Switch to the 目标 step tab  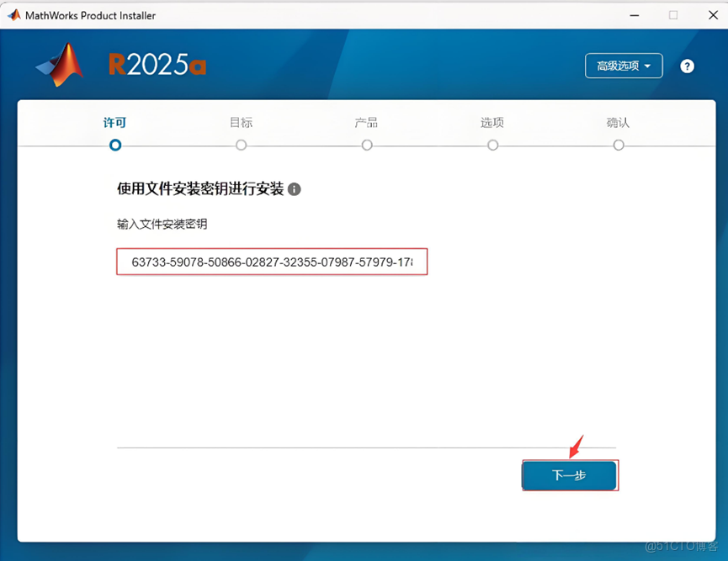click(x=241, y=123)
